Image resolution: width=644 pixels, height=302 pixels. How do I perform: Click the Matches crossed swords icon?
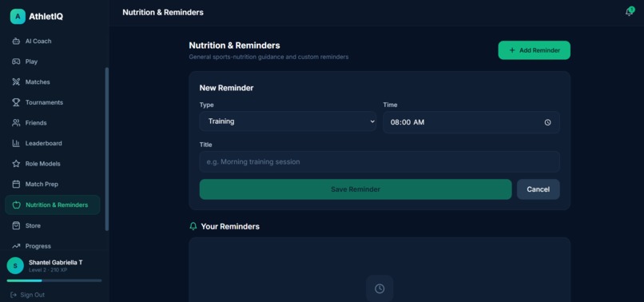[x=16, y=82]
